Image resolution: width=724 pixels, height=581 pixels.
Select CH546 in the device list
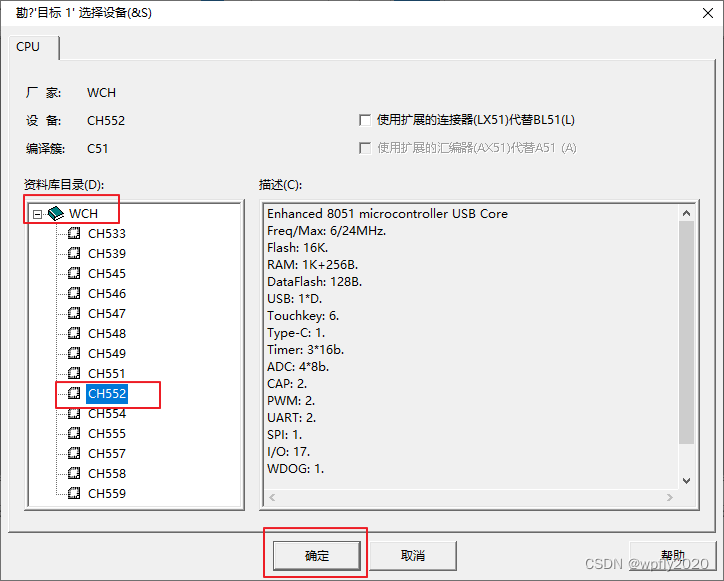[107, 293]
